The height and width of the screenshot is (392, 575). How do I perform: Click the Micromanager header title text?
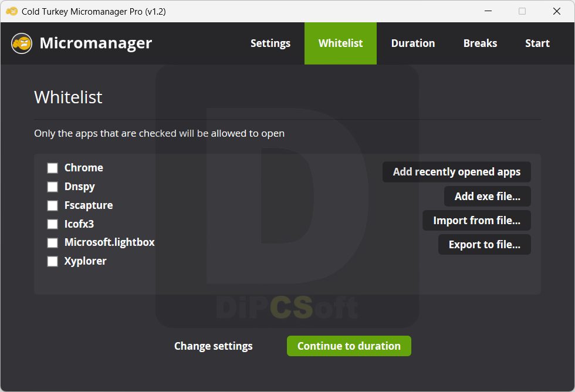point(96,43)
